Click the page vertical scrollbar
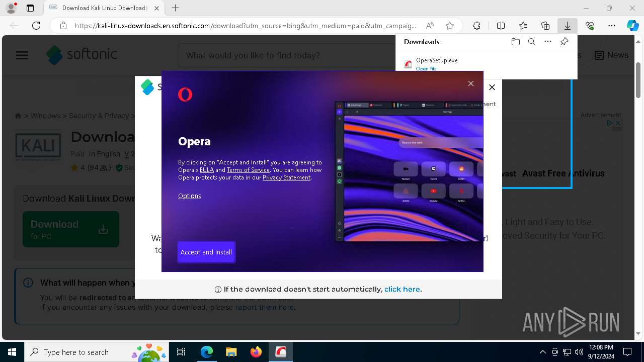The height and width of the screenshot is (362, 644). coord(638,80)
